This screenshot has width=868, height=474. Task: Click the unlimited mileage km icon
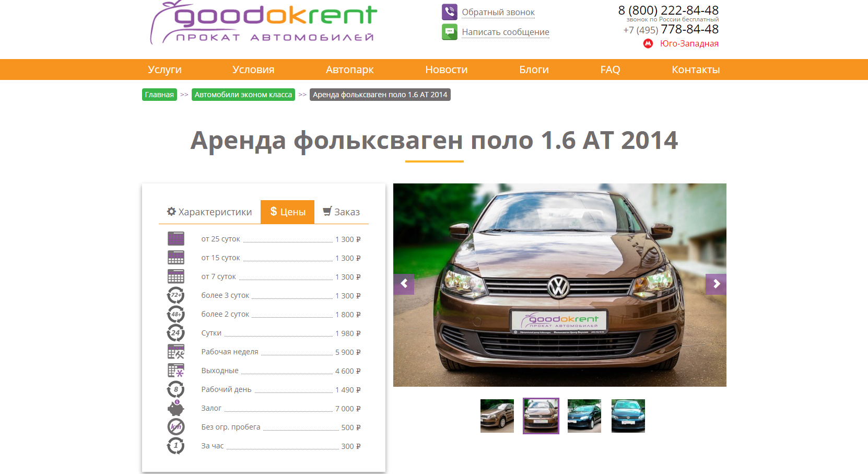(176, 427)
